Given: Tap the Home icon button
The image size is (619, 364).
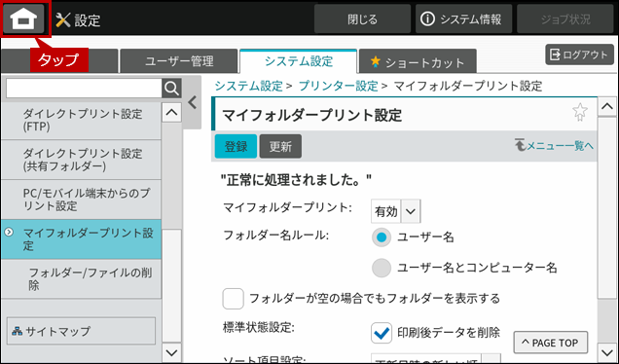Looking at the screenshot, I should (23, 18).
